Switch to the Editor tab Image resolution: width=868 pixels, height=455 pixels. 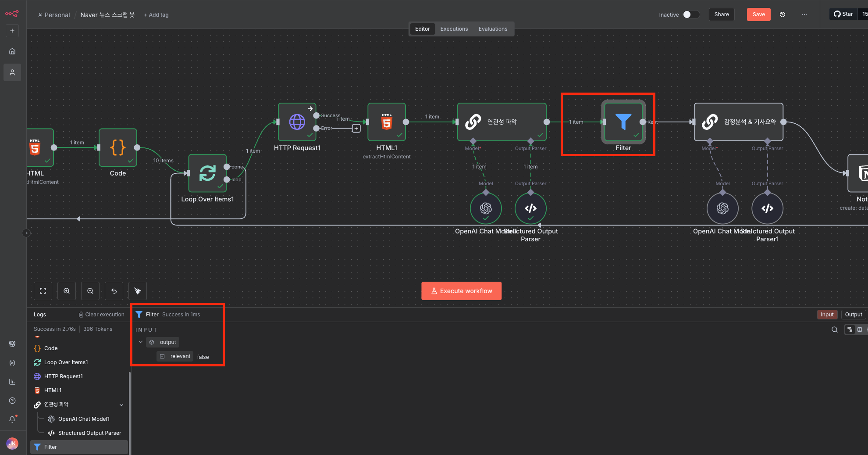pyautogui.click(x=423, y=29)
